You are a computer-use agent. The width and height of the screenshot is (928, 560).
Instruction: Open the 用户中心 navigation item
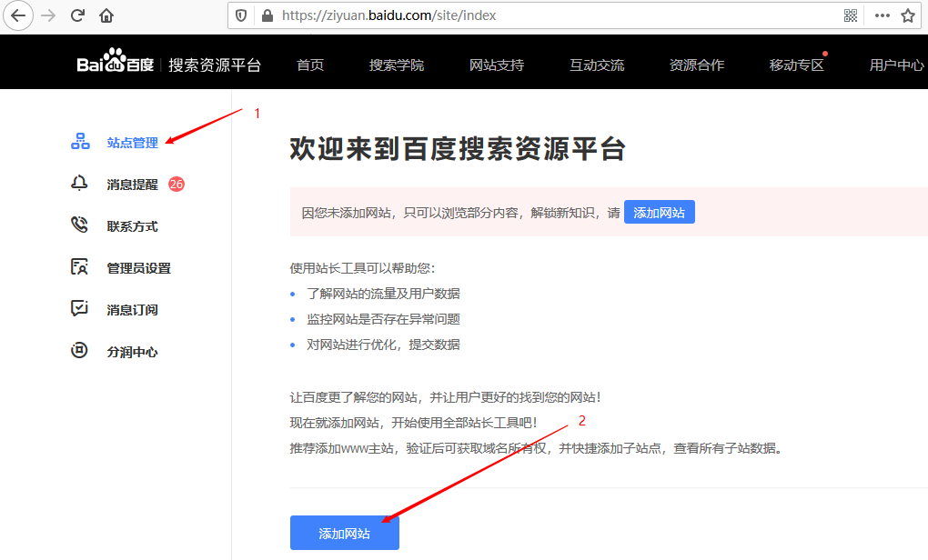896,65
